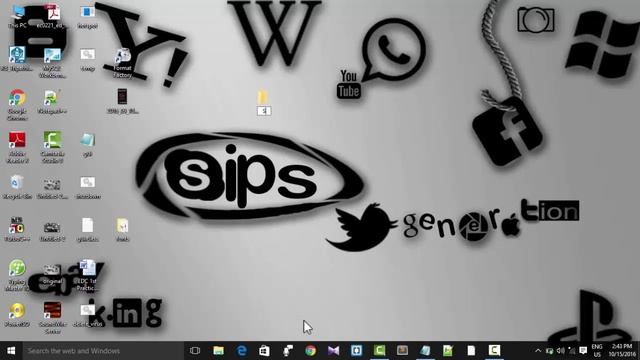640x360 pixels.
Task: Switch to the Camtasia Recorder taskbar icon
Action: pyautogui.click(x=494, y=351)
